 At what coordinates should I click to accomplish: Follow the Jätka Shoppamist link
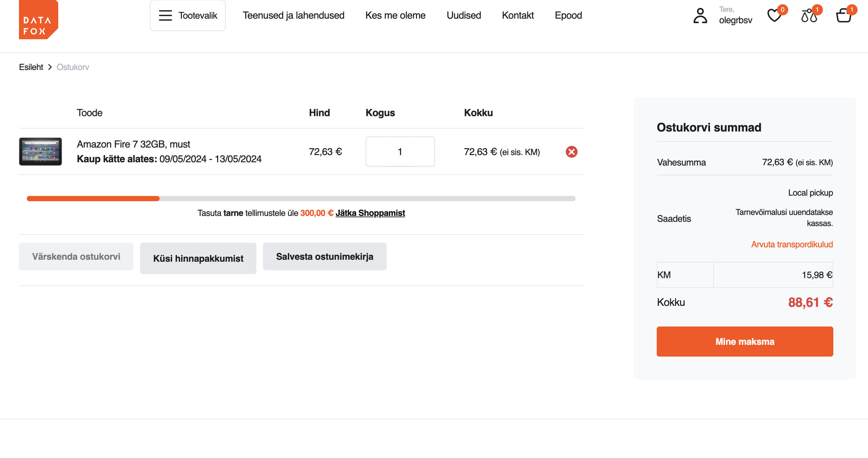pyautogui.click(x=370, y=213)
